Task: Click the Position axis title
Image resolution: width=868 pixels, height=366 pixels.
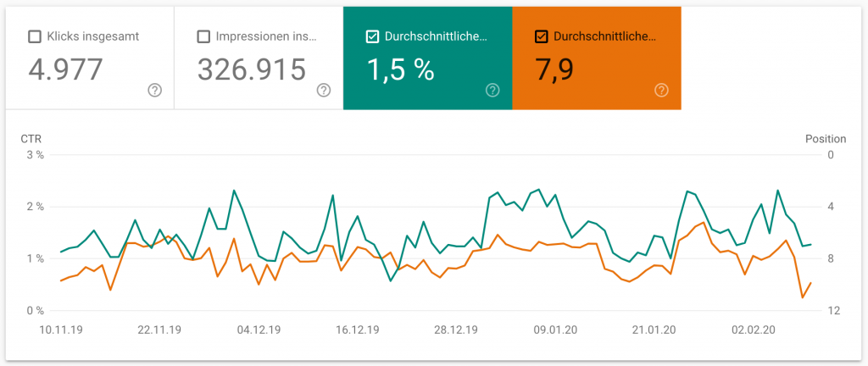Action: click(x=826, y=139)
